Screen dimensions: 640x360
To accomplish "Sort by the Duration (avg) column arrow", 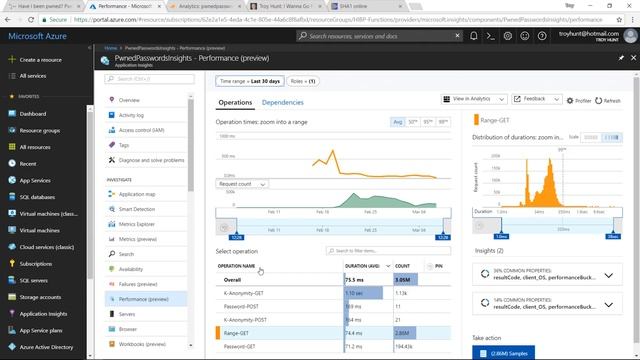I will 388,266.
